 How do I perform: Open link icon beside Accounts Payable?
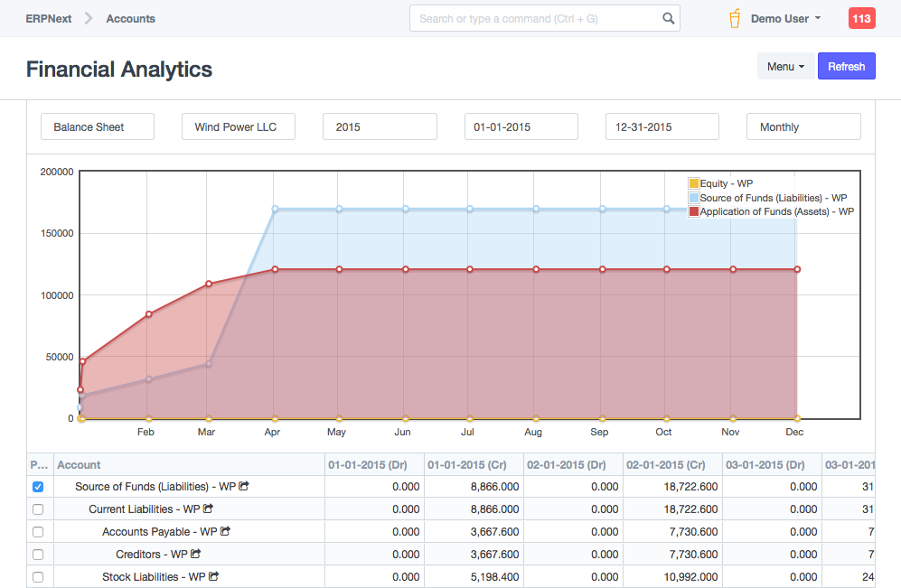pos(226,532)
